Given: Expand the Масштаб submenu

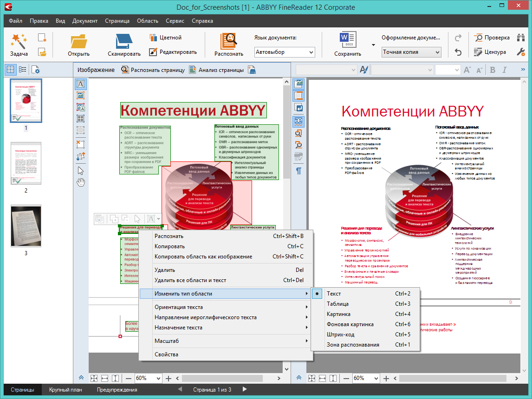Looking at the screenshot, I should (226, 341).
